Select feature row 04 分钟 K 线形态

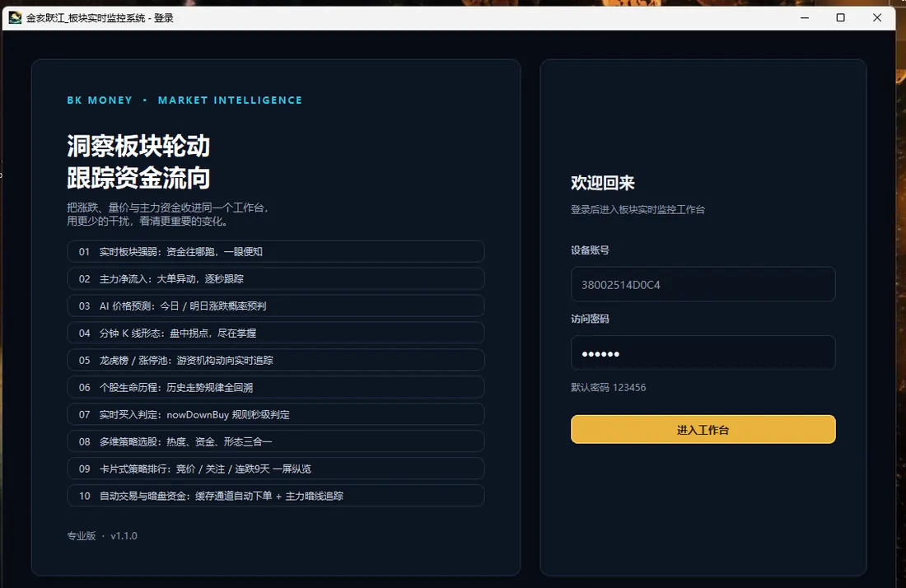pyautogui.click(x=276, y=334)
